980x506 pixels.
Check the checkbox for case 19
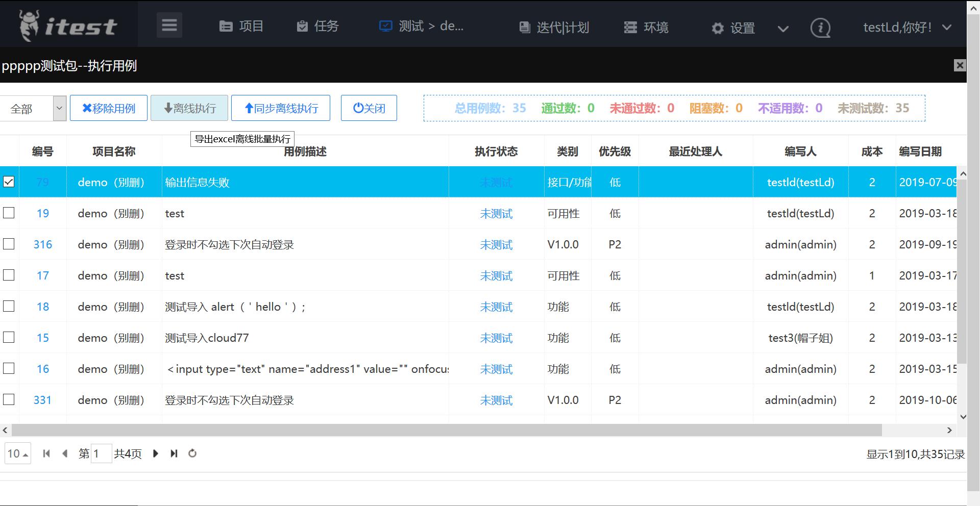click(8, 213)
